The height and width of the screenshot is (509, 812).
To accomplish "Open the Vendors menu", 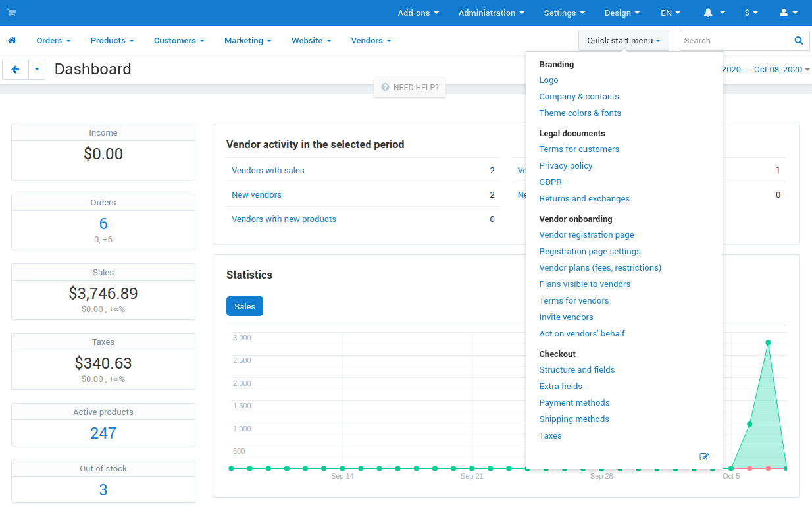I will [371, 41].
